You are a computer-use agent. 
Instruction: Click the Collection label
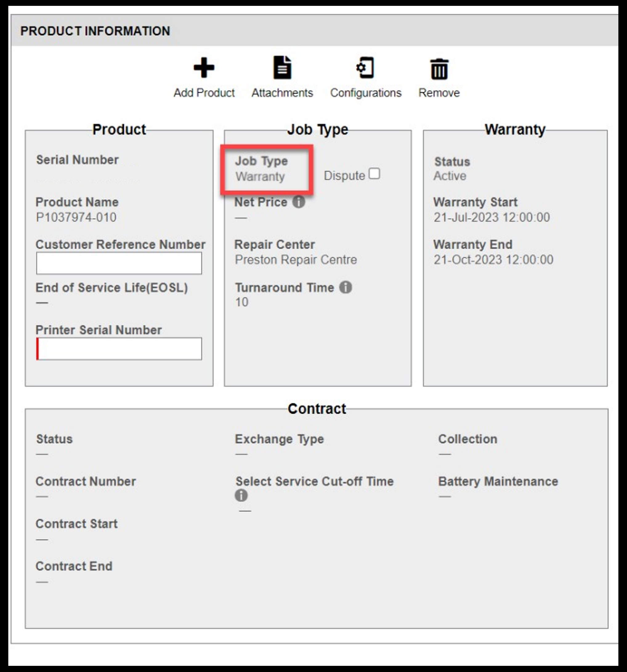(x=468, y=439)
